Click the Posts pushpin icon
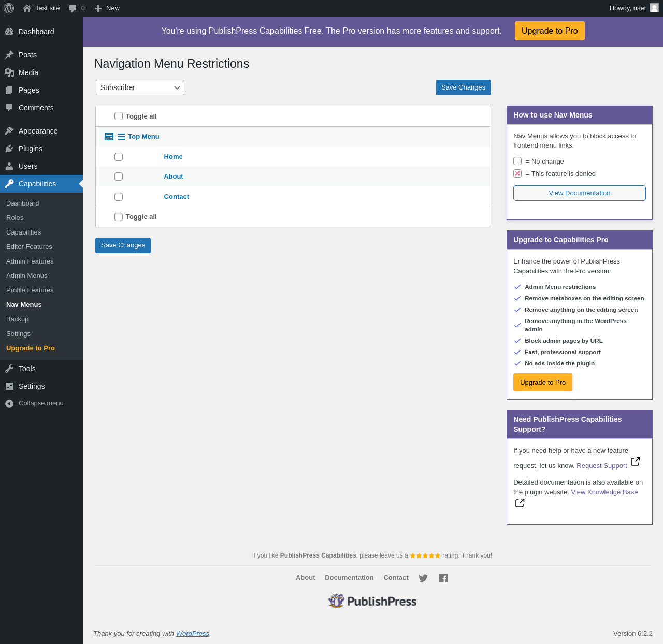 point(9,55)
